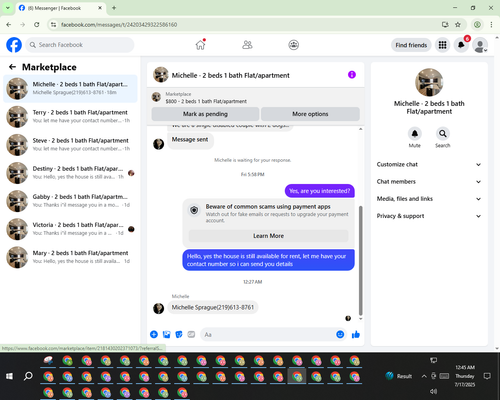500x400 pixels.
Task: Click the Message sent bubble
Action: 190,140
